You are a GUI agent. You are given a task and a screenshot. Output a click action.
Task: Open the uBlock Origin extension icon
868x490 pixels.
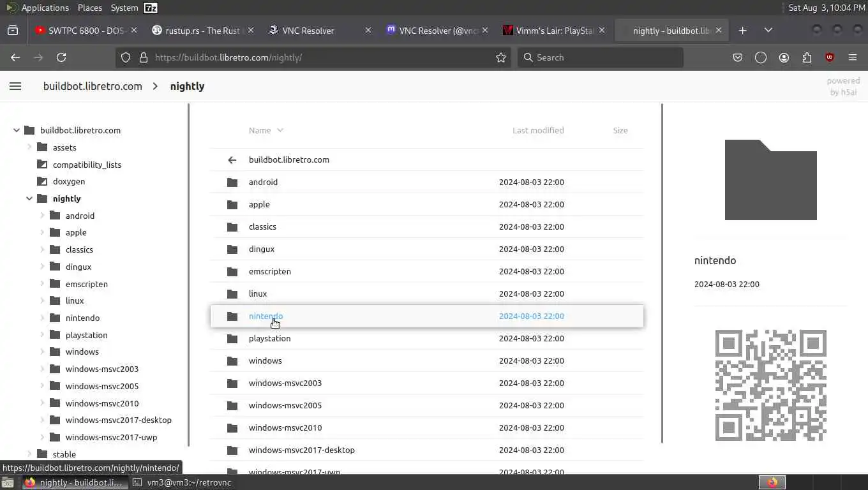[x=830, y=57]
